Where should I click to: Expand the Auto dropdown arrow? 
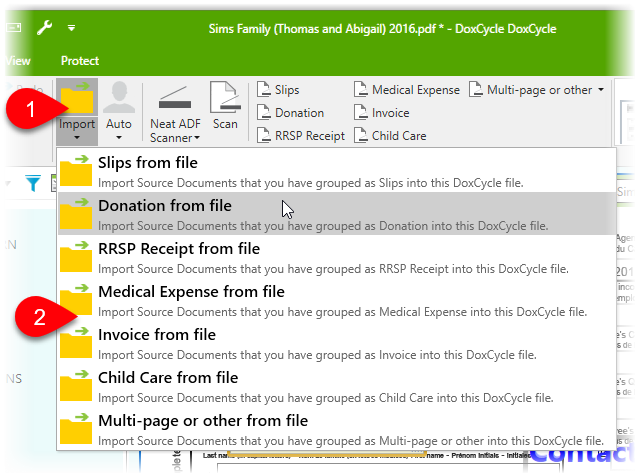[119, 138]
